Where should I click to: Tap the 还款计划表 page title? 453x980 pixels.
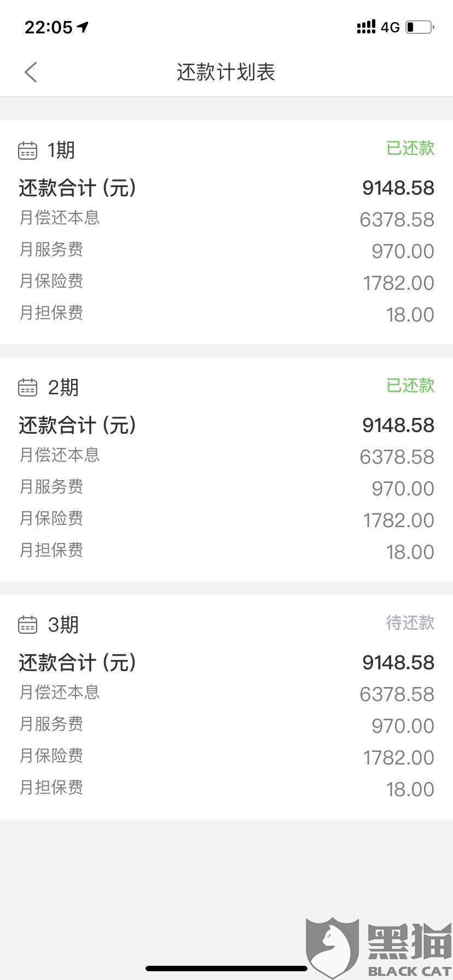(226, 72)
